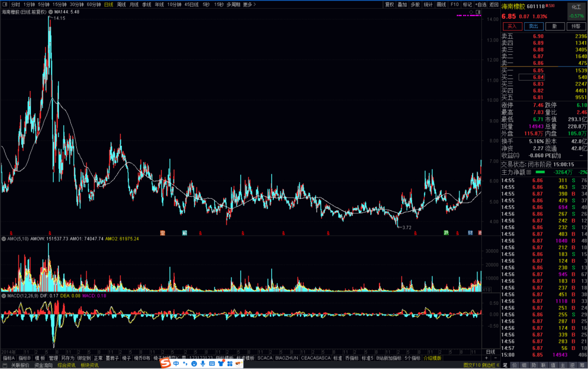Toggle 叠加 overlay comparison
This screenshot has width=588, height=369.
(x=402, y=4)
